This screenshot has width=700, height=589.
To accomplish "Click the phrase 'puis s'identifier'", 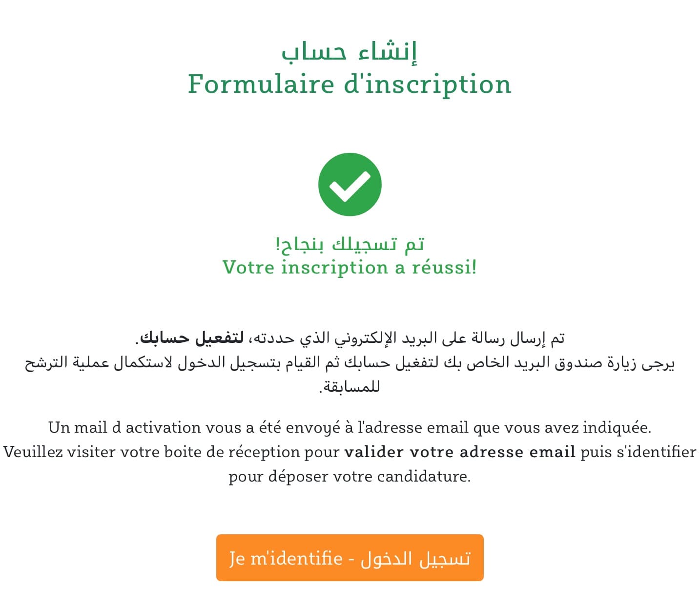I will tap(638, 452).
